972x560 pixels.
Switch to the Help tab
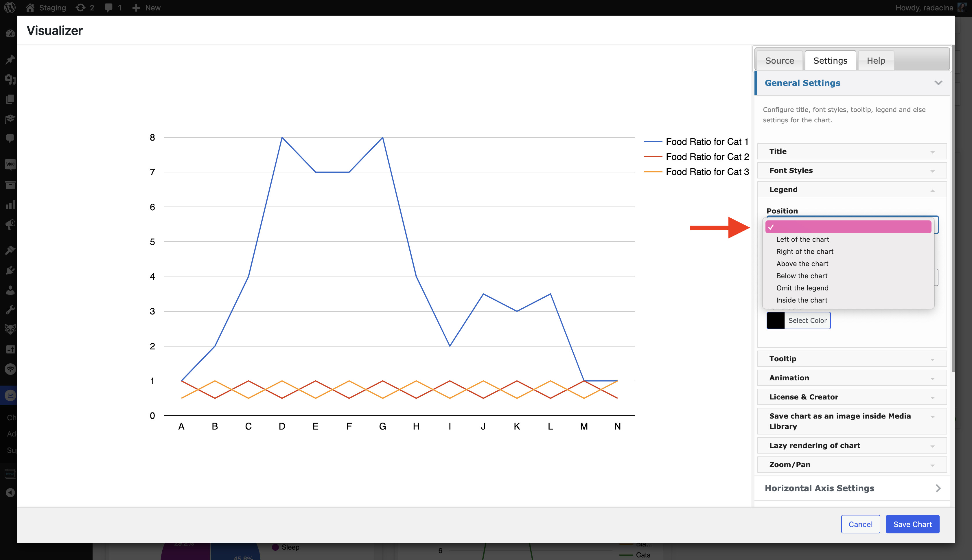click(x=876, y=60)
